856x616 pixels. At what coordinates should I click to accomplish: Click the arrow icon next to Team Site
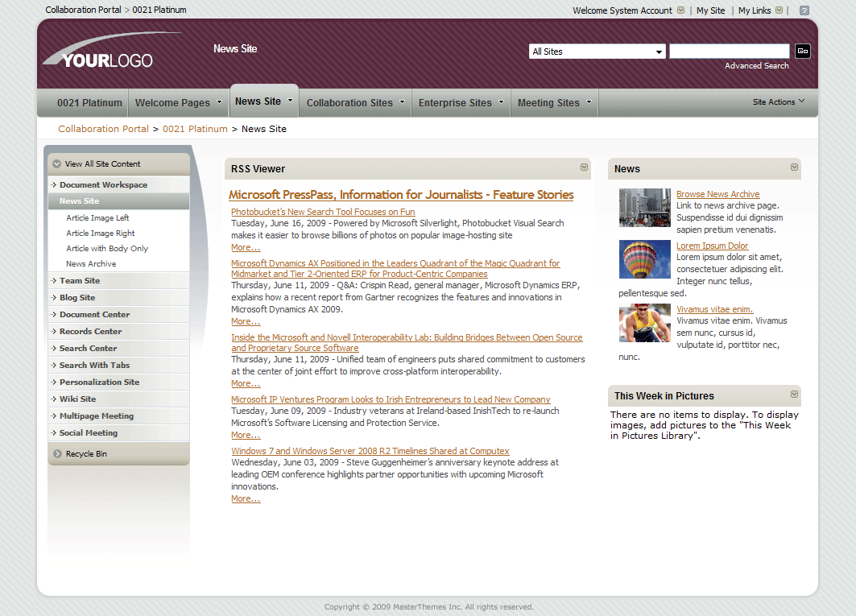coord(53,280)
